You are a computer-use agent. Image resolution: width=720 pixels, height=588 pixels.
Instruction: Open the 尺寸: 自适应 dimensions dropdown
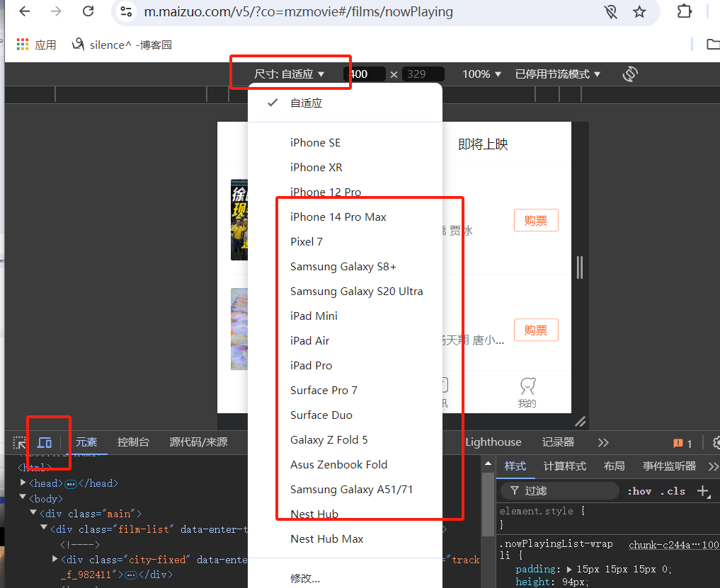point(290,74)
